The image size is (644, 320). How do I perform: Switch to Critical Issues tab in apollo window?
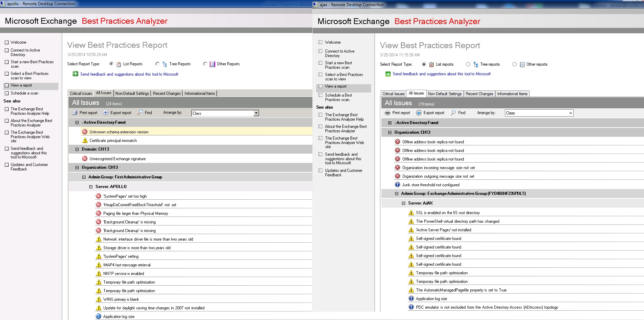[x=81, y=93]
